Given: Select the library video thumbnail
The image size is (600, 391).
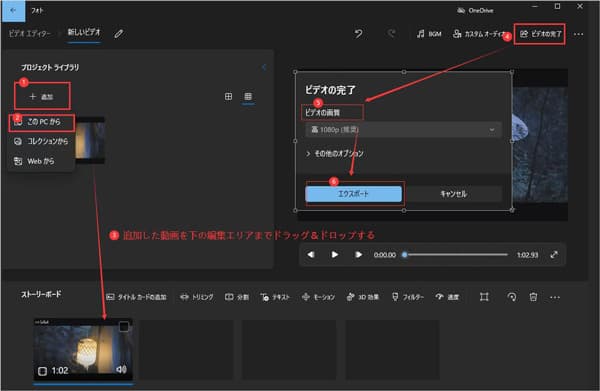Looking at the screenshot, I should click(x=90, y=140).
